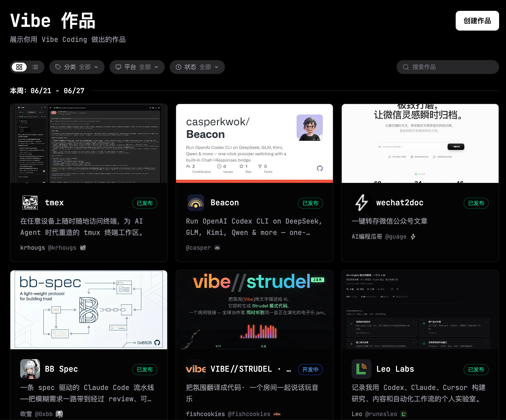Click the BB Spec avatar icon
506x420 pixels.
pyautogui.click(x=30, y=369)
